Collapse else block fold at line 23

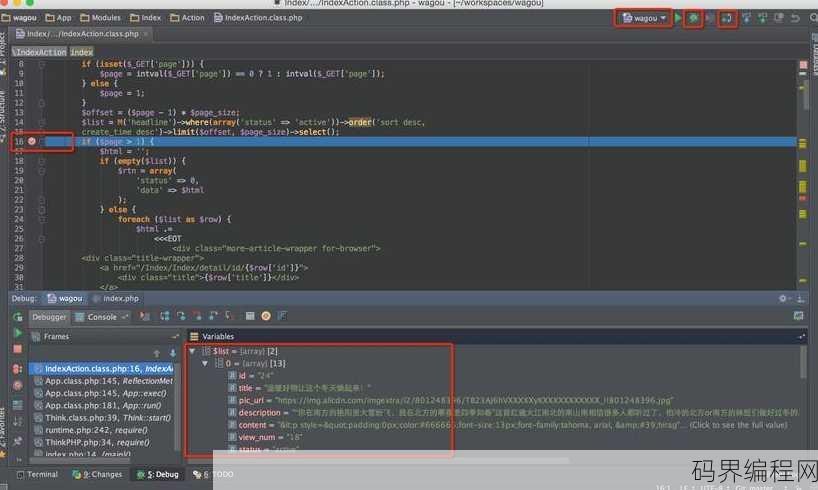click(x=42, y=210)
